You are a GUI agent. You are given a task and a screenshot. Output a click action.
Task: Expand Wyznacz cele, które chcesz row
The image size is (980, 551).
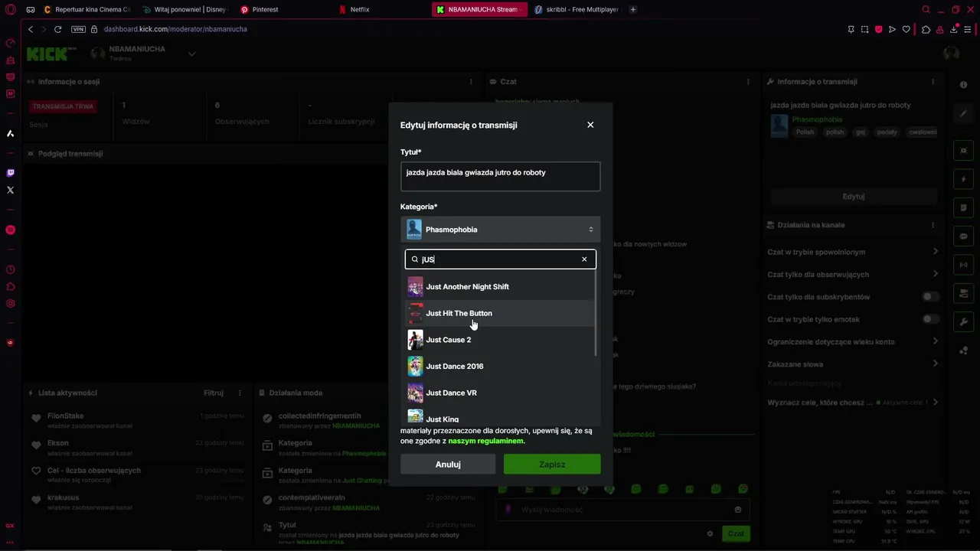pyautogui.click(x=935, y=403)
